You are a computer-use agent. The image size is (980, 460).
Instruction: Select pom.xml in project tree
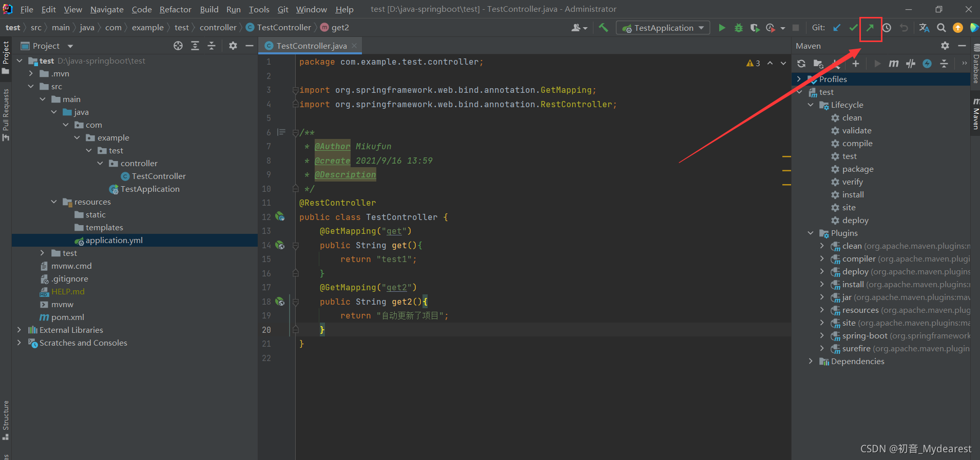[x=67, y=317]
